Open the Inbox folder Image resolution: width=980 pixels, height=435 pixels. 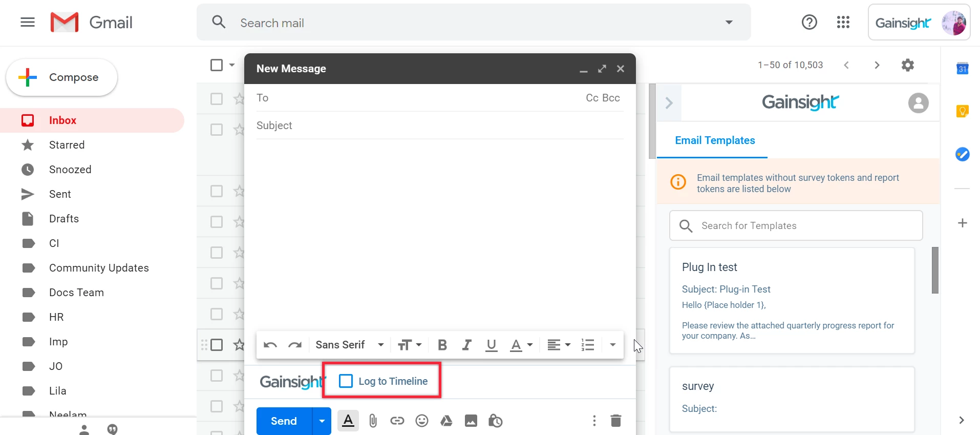pos(92,120)
